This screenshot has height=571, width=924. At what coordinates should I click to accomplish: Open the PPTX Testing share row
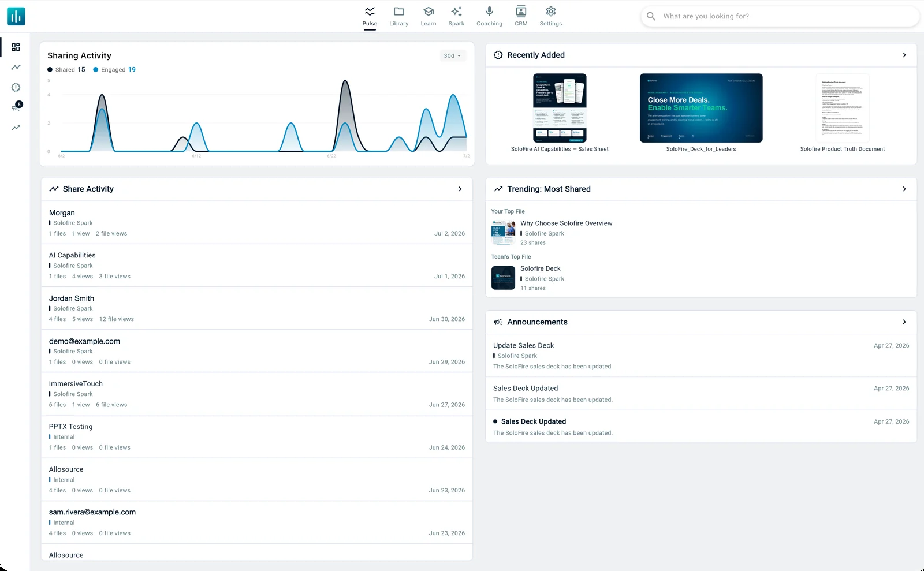pos(257,436)
